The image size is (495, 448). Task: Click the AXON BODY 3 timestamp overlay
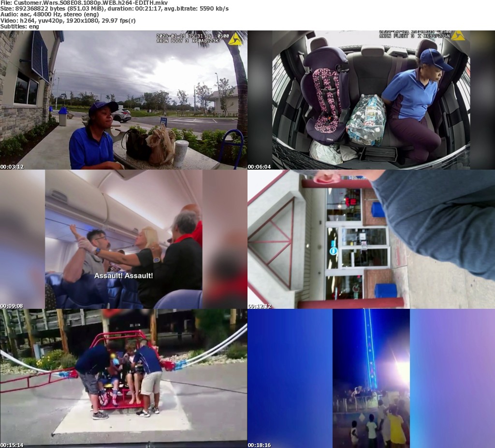tap(188, 38)
